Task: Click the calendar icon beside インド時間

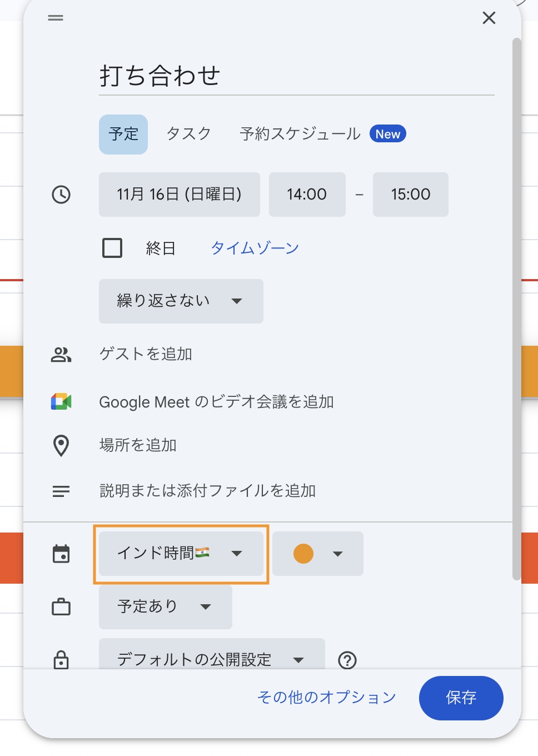Action: pos(61,554)
